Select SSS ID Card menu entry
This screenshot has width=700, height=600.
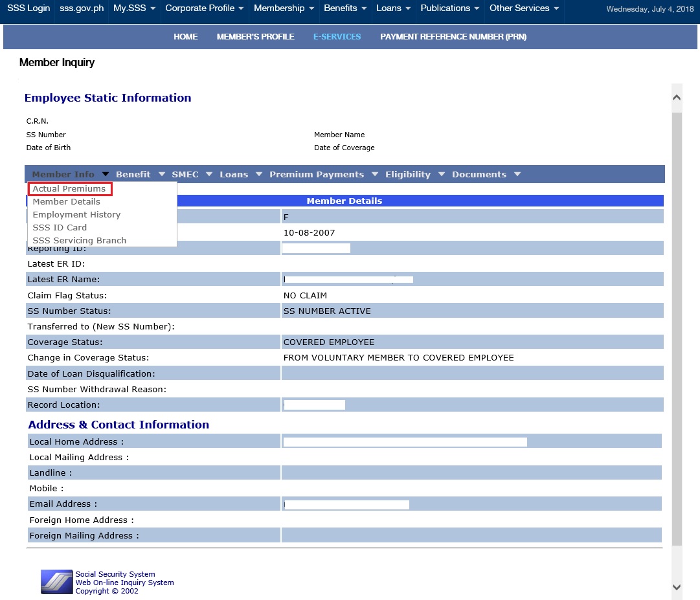click(x=59, y=227)
